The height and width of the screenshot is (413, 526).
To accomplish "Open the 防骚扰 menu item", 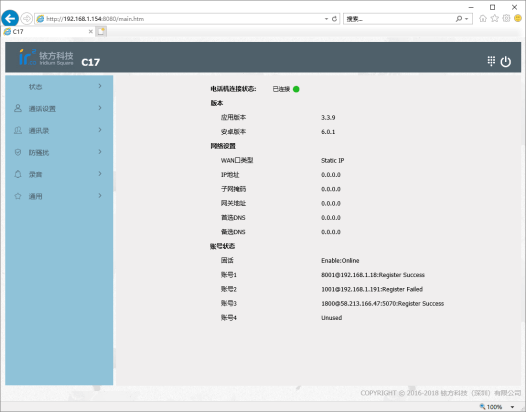I will pyautogui.click(x=59, y=152).
